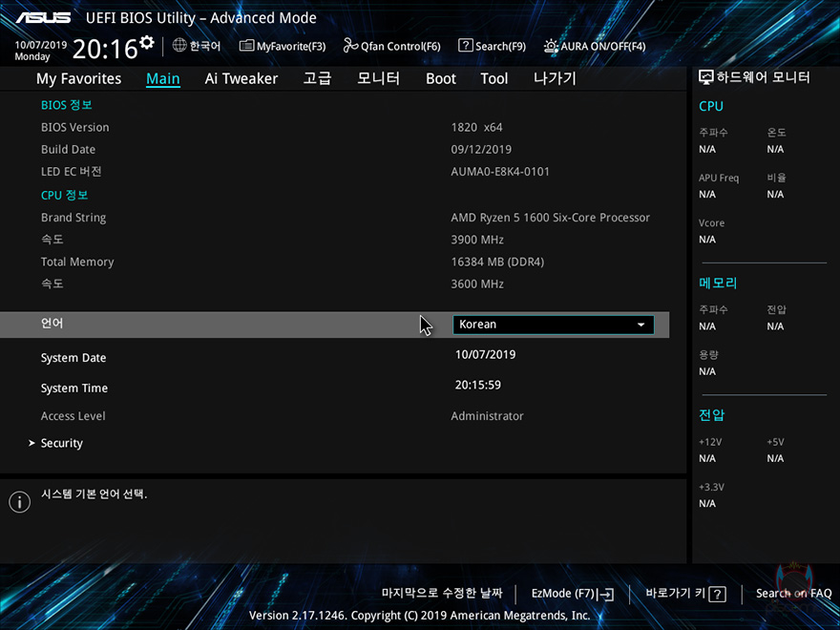840x630 pixels.
Task: Open the 나가기 tab
Action: [555, 78]
